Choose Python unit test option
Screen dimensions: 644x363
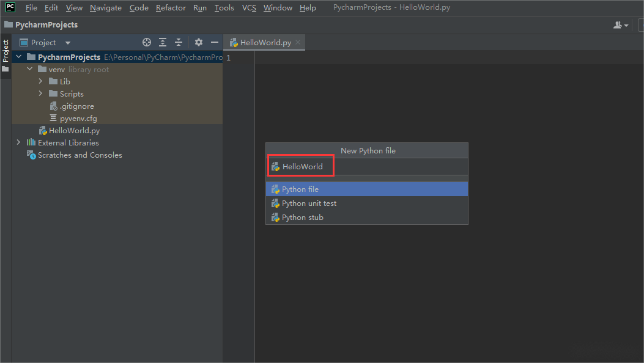click(x=367, y=204)
